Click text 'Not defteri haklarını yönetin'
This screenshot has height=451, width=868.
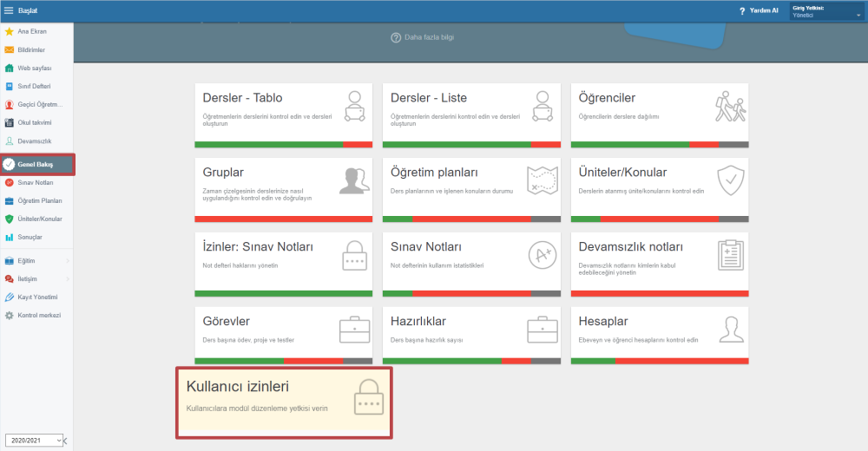pos(240,265)
